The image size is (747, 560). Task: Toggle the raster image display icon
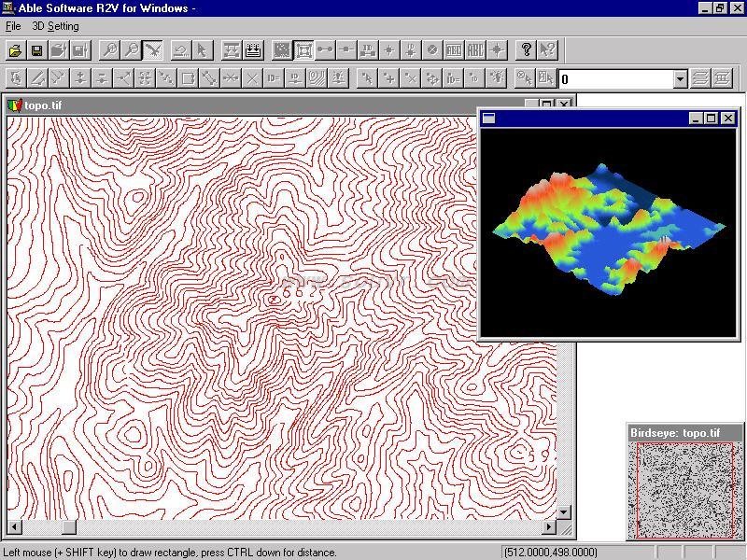point(282,50)
